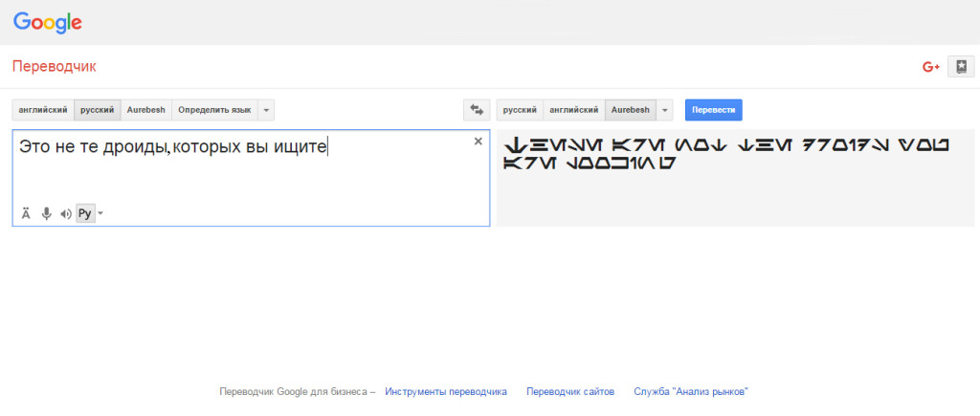Click into the source text field
This screenshot has height=416, width=980.
pyautogui.click(x=251, y=178)
